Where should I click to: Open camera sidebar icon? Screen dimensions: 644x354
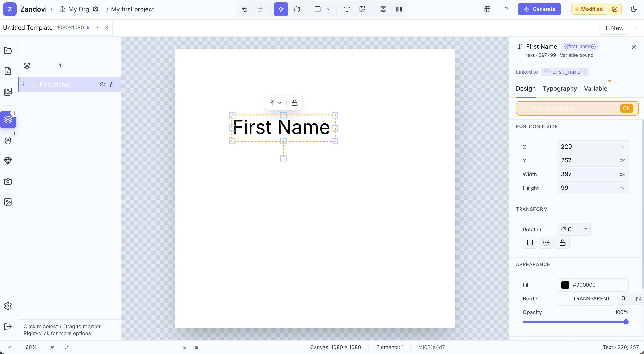8,181
